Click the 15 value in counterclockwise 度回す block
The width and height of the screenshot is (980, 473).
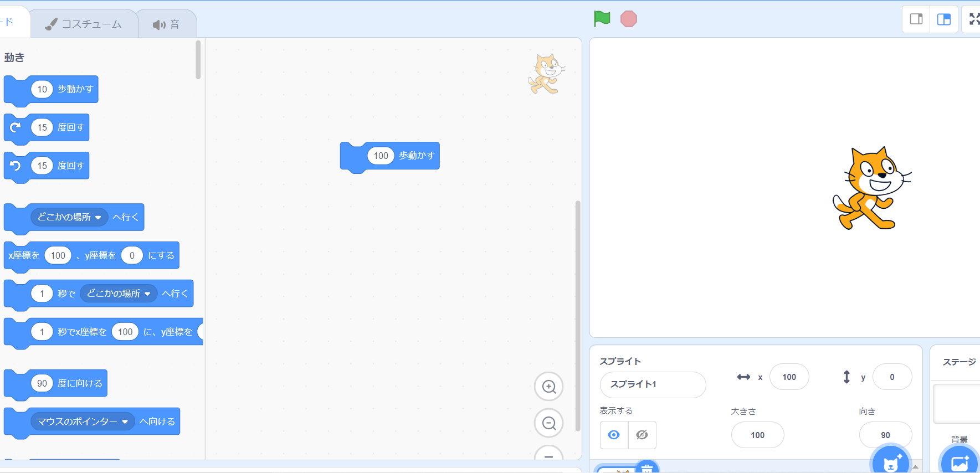(42, 166)
